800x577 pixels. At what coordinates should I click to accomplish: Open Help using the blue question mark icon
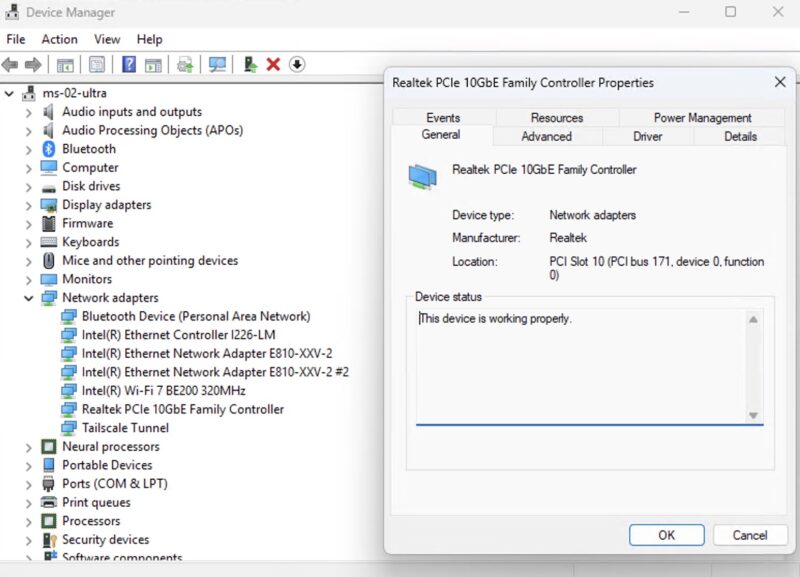[128, 64]
